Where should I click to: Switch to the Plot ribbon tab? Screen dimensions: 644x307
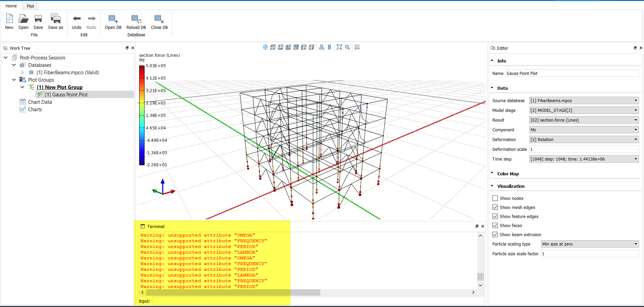coord(30,6)
